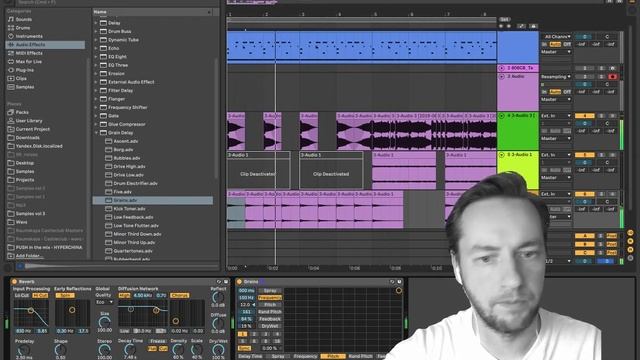Toggle the High shelf in Diffusion Network
This screenshot has width=640, height=360.
pyautogui.click(x=124, y=295)
